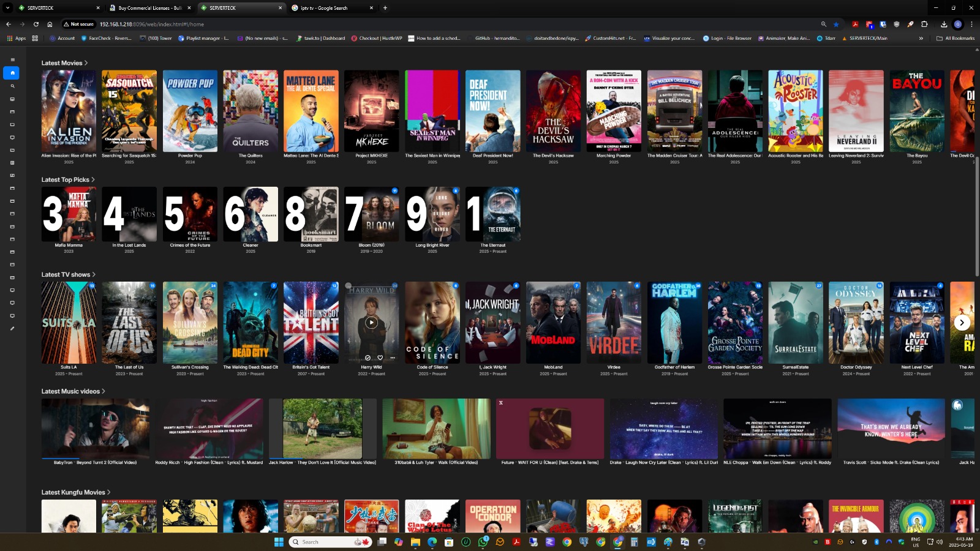Switch to the 'Buy Commercial Licenses' browser tab
Viewport: 980px width, 551px height.
(x=149, y=8)
